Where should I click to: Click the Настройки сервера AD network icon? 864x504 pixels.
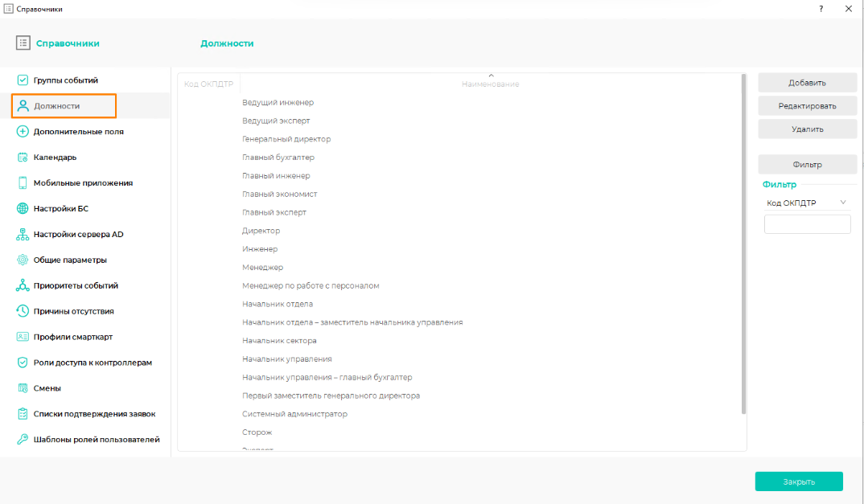pyautogui.click(x=23, y=235)
